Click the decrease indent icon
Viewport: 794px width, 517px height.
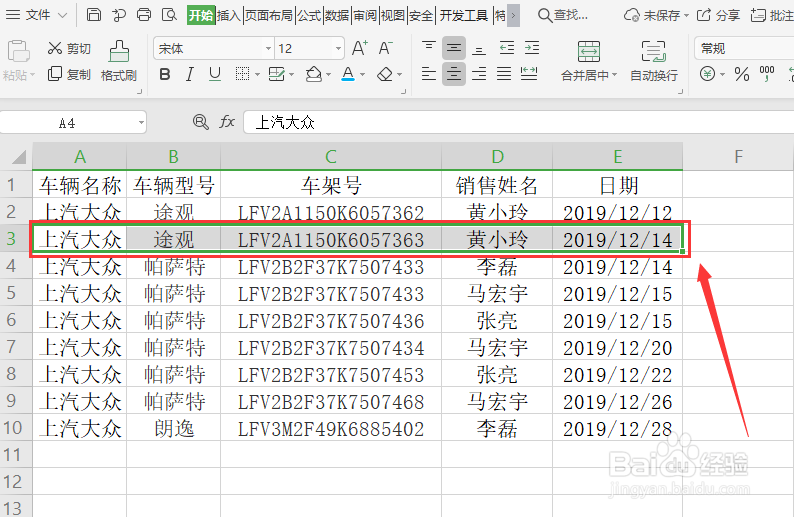click(506, 48)
